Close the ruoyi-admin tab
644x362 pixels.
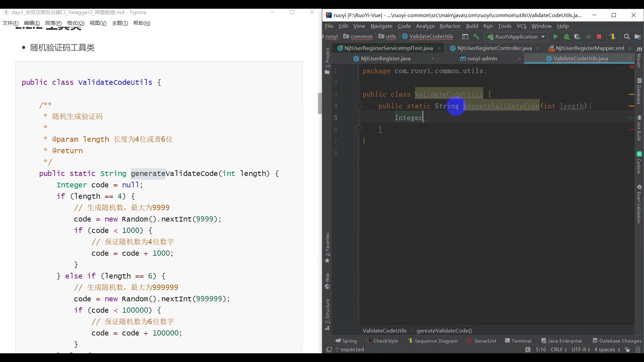tap(519, 59)
